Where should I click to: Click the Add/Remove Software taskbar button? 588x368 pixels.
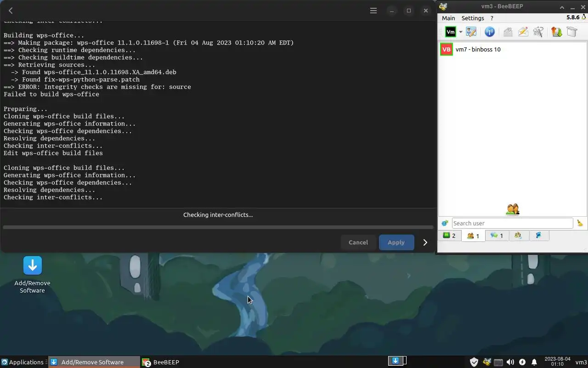pos(94,362)
